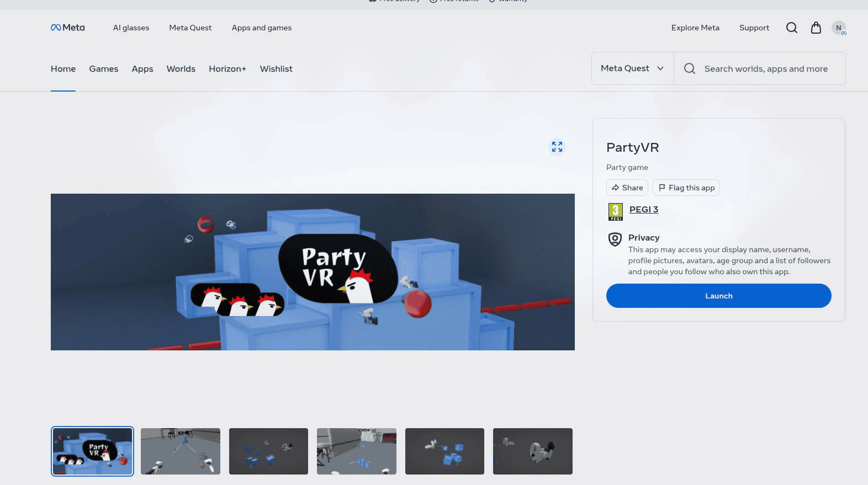Click the Meta logo
868x485 pixels.
[67, 28]
